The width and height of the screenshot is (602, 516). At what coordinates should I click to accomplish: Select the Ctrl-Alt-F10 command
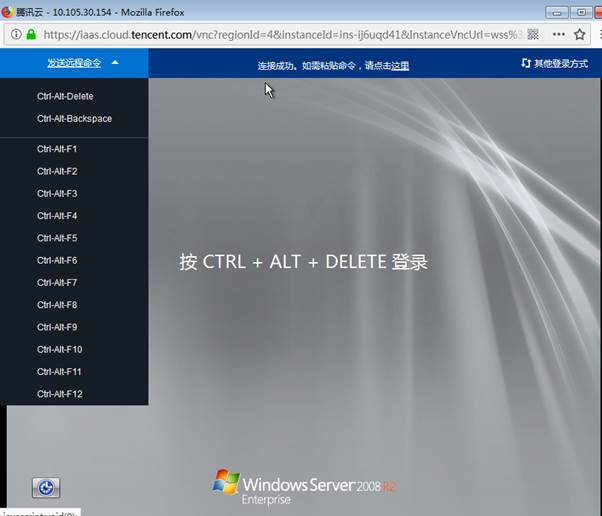point(59,349)
